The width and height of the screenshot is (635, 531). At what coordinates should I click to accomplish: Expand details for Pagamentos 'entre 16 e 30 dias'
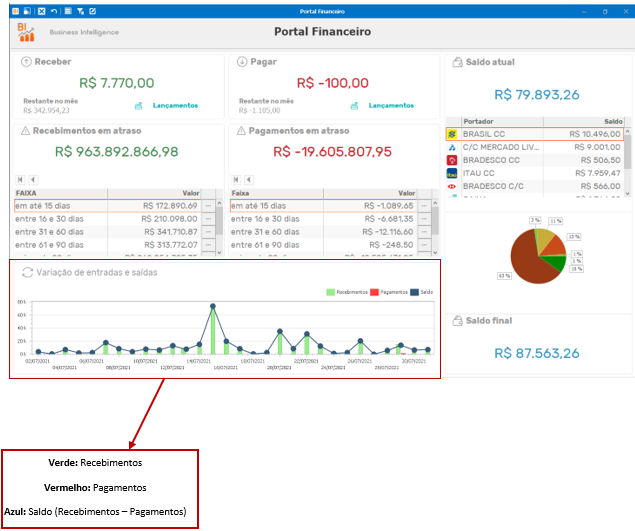424,219
